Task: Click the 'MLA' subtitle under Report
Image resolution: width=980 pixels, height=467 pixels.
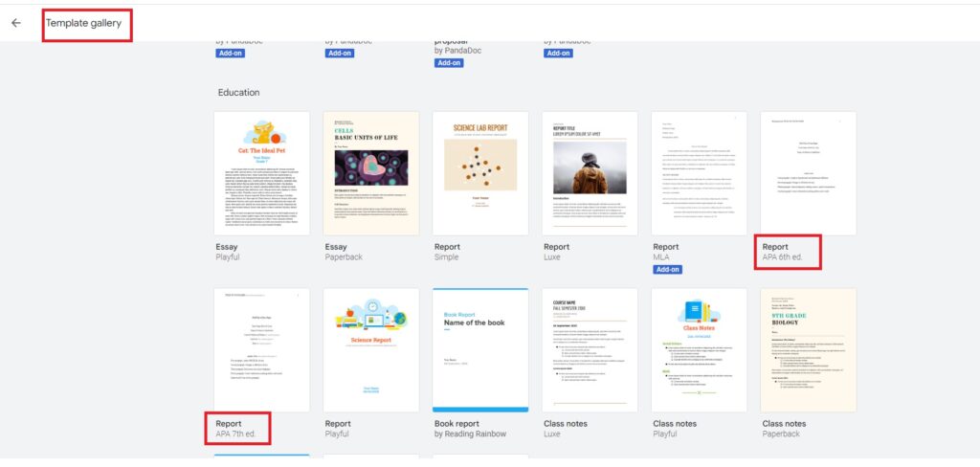Action: pyautogui.click(x=662, y=256)
